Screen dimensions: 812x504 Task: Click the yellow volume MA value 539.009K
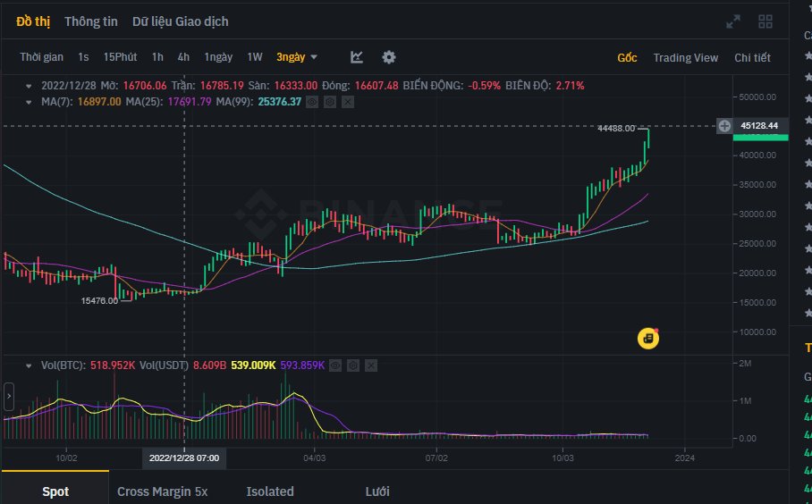pyautogui.click(x=253, y=365)
